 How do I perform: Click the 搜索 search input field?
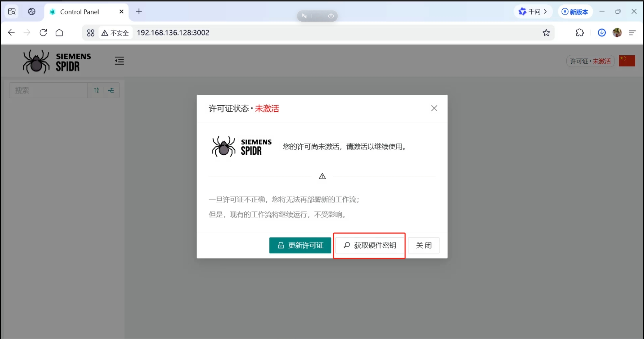48,90
